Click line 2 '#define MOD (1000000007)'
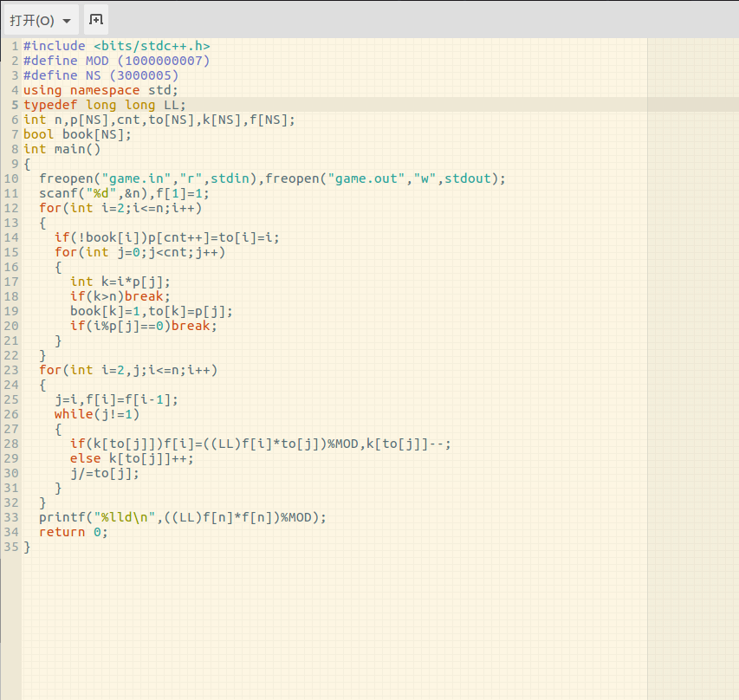 117,61
